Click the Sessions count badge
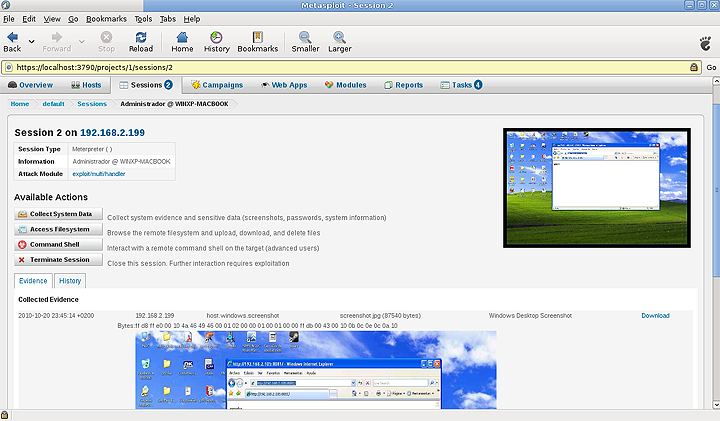This screenshot has width=720, height=421. coord(169,85)
